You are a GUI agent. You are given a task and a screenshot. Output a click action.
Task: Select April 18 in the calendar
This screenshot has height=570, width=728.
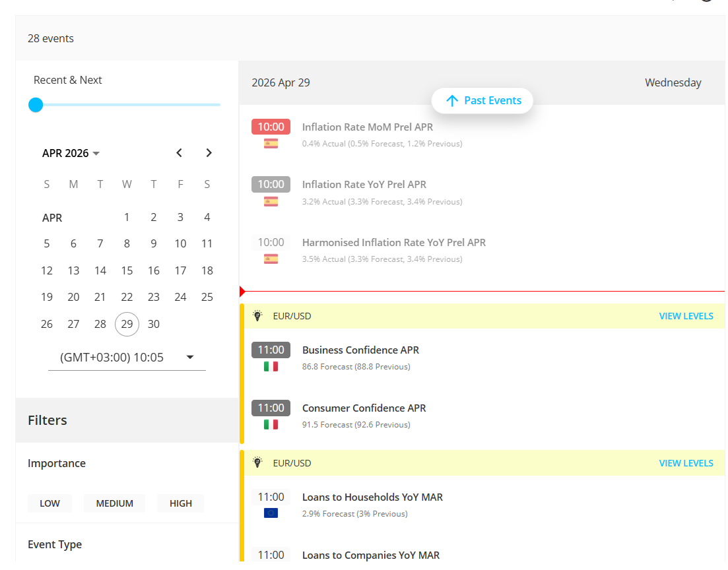tap(207, 270)
